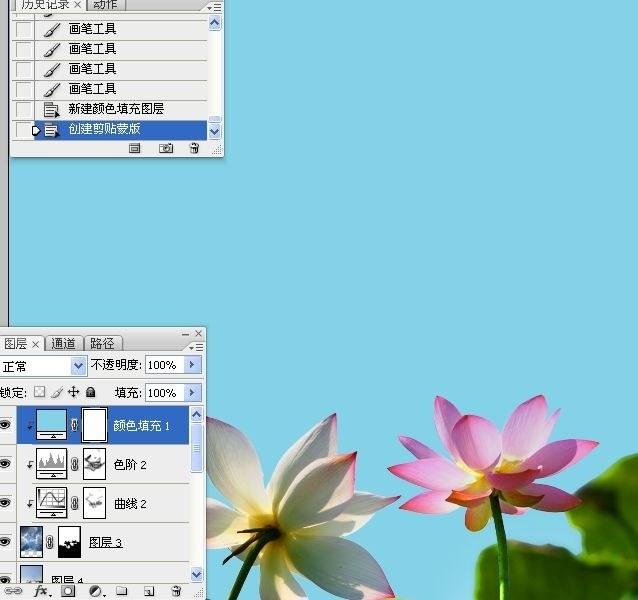Create a new layer icon
Screen dimensions: 638x600
[149, 591]
